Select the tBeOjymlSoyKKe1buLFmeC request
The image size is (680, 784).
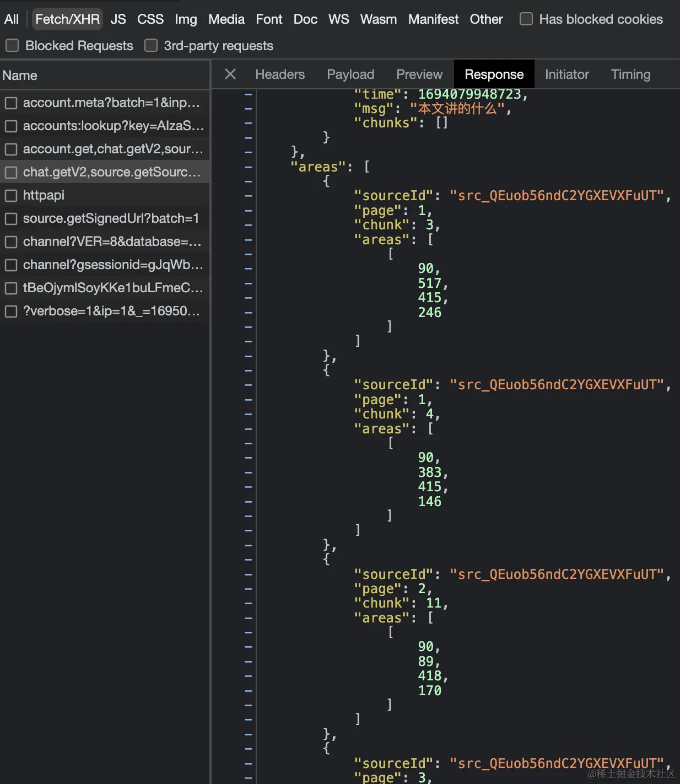(105, 288)
